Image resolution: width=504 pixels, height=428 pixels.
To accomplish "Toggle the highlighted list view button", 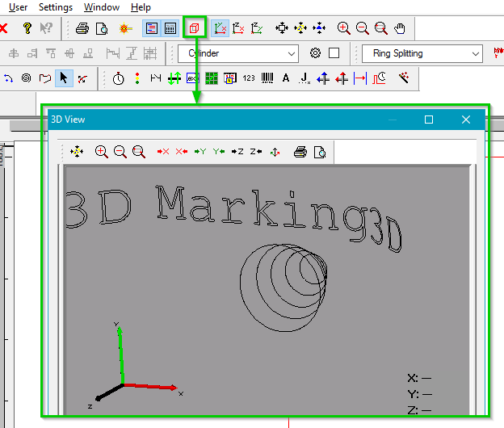I will point(151,28).
